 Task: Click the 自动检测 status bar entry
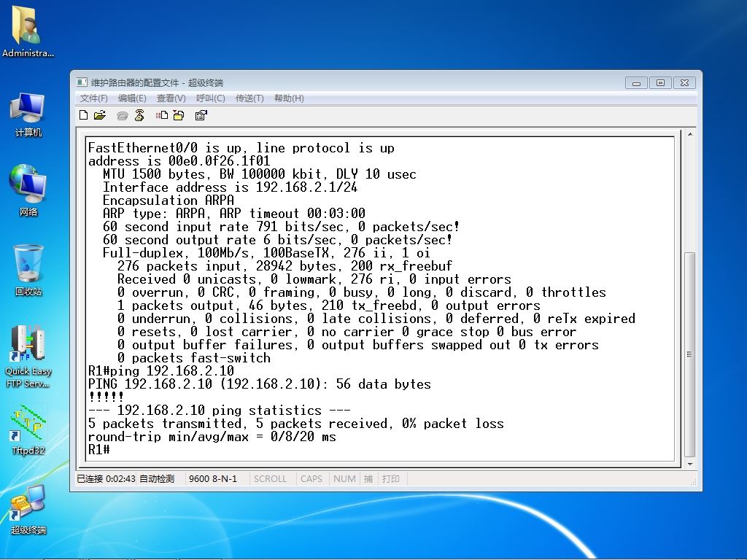(x=157, y=478)
